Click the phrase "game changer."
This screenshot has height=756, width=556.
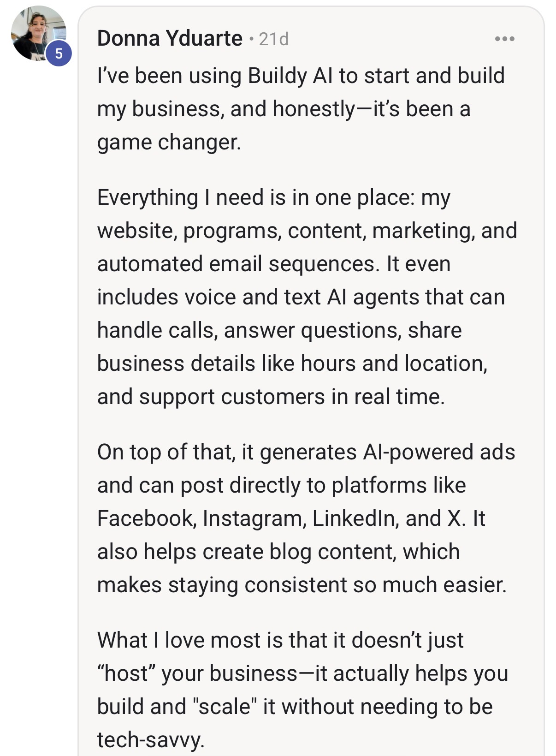169,143
